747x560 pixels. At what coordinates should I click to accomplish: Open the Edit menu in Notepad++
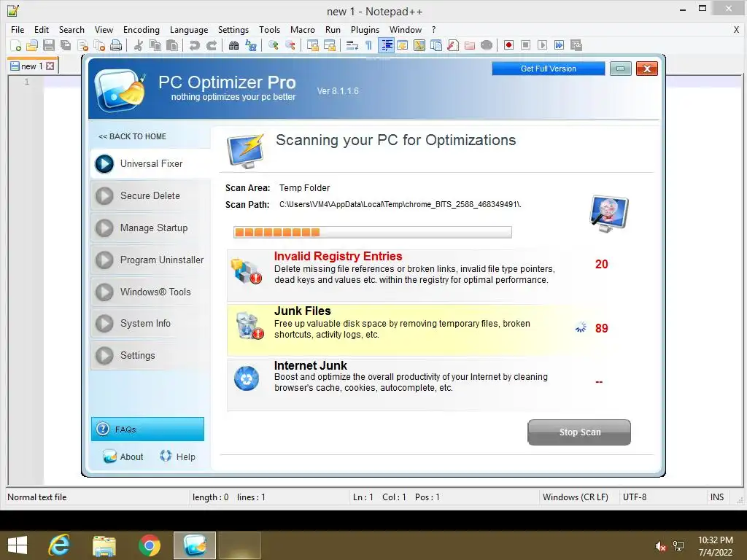pos(42,29)
